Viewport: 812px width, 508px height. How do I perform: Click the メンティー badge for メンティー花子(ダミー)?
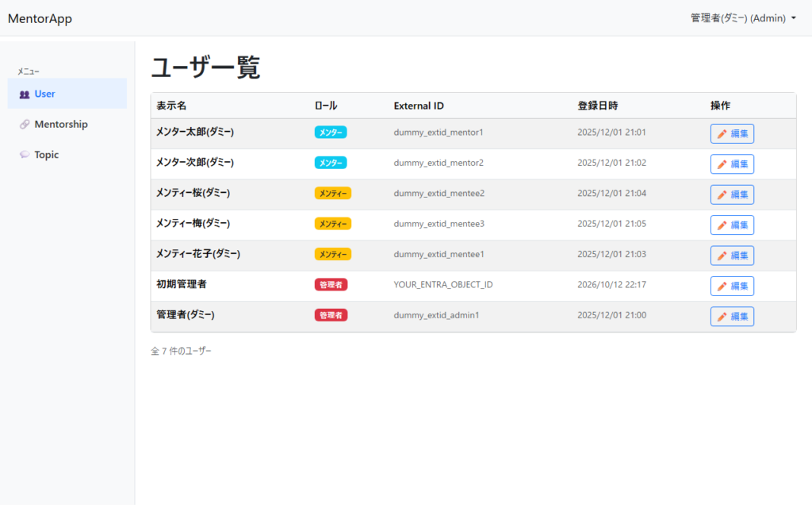[333, 255]
